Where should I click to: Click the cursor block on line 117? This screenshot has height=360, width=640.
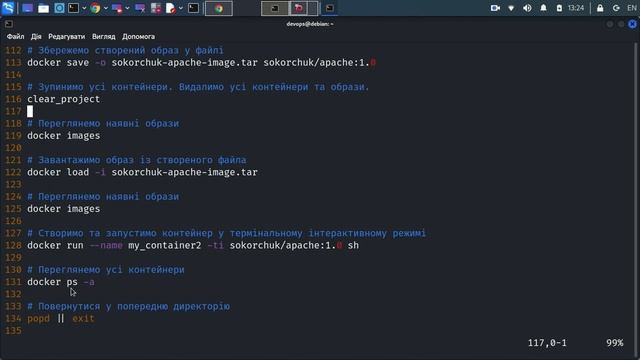coord(30,111)
